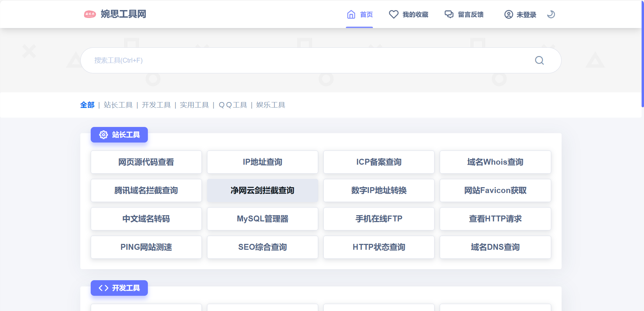Open 数字IP地址转换 tool

pyautogui.click(x=379, y=190)
